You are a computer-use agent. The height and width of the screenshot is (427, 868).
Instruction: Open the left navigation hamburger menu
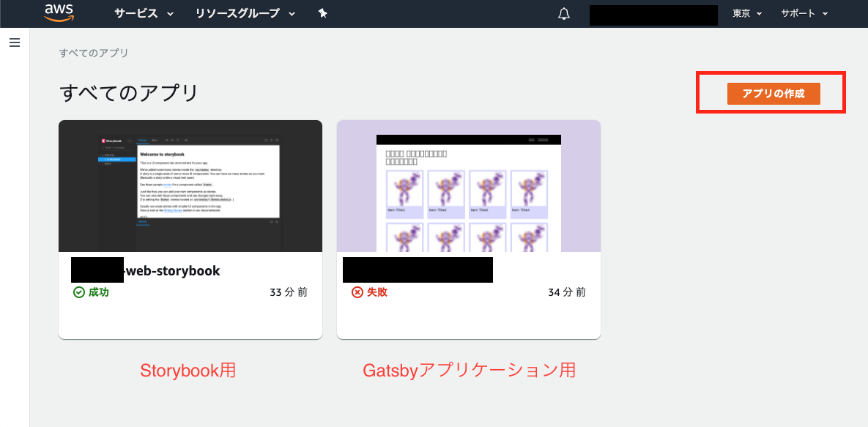14,42
